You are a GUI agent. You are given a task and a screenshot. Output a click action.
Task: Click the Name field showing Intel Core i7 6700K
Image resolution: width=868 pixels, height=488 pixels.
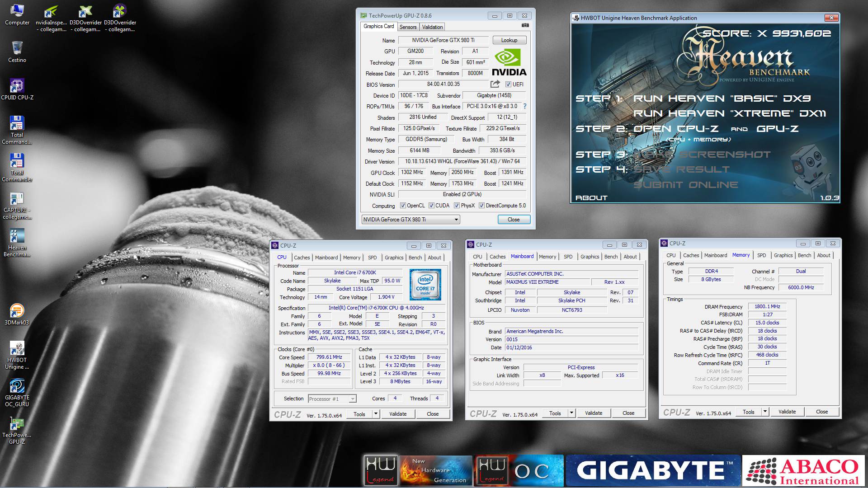(355, 273)
